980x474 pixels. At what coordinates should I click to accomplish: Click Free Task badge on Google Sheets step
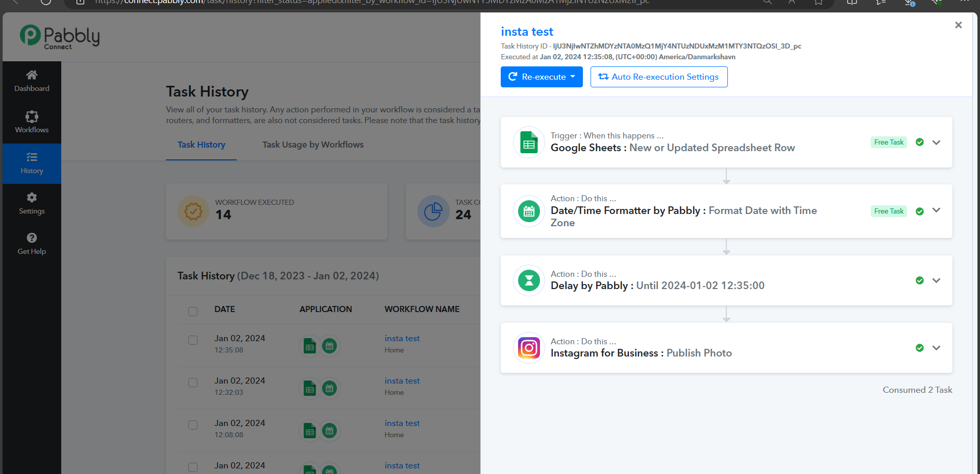point(889,142)
